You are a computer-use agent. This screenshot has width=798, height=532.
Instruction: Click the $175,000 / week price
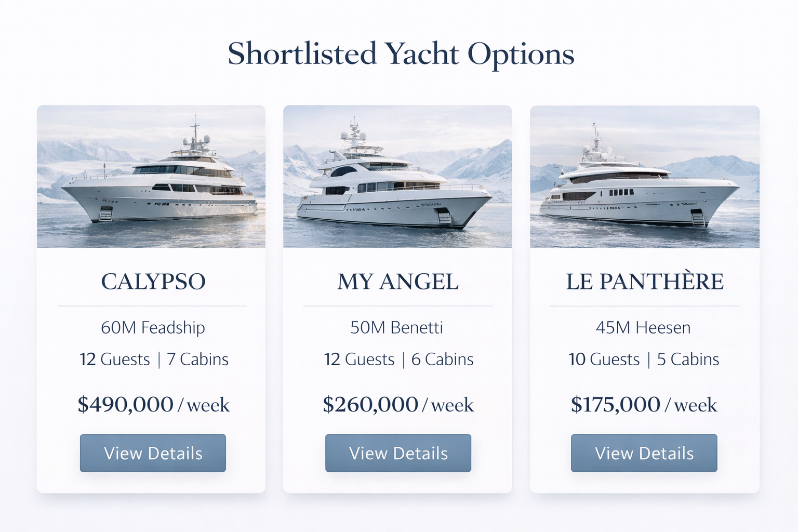pos(644,405)
